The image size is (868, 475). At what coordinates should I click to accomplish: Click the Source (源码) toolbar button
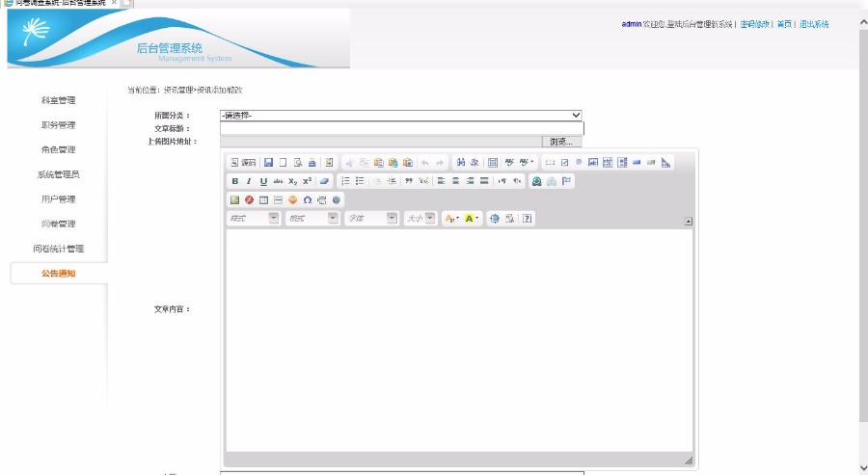pos(243,163)
